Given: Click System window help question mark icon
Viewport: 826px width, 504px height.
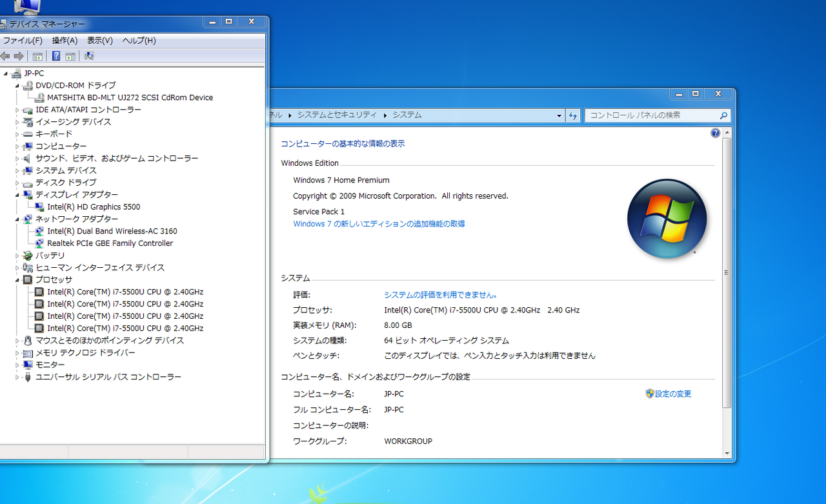Looking at the screenshot, I should pos(715,133).
